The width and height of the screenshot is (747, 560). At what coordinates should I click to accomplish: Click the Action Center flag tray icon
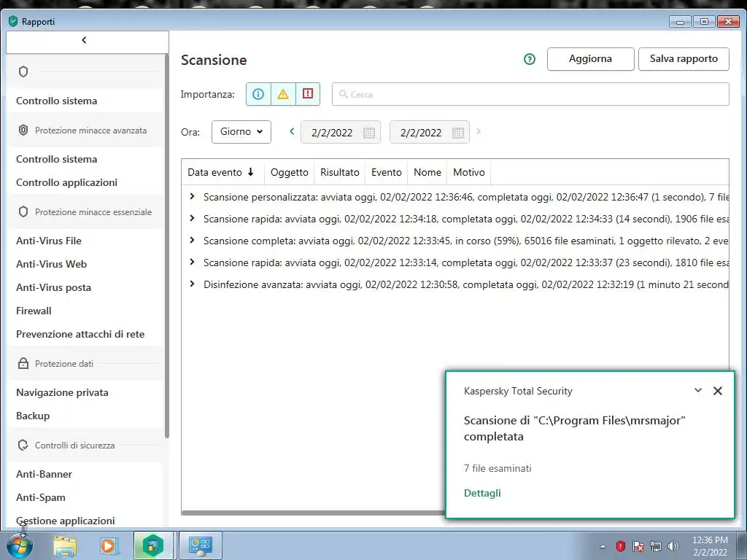pos(638,546)
